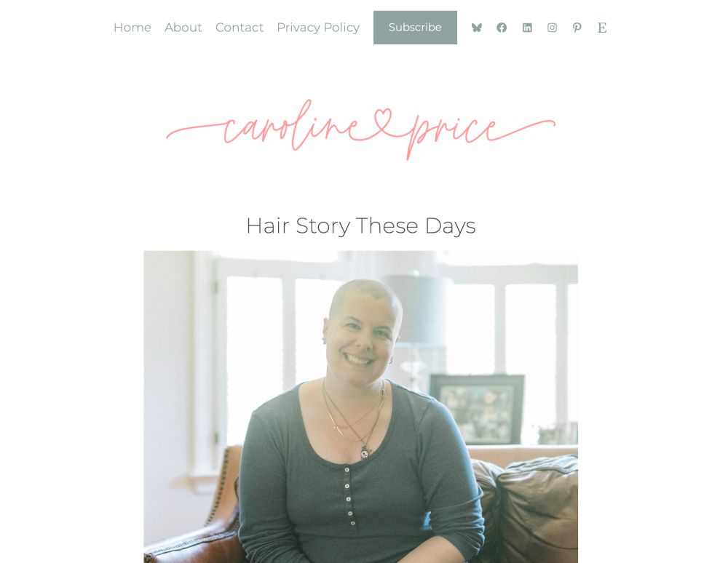This screenshot has width=728, height=563.
Task: Visit the Etsy shop icon
Action: [x=602, y=28]
